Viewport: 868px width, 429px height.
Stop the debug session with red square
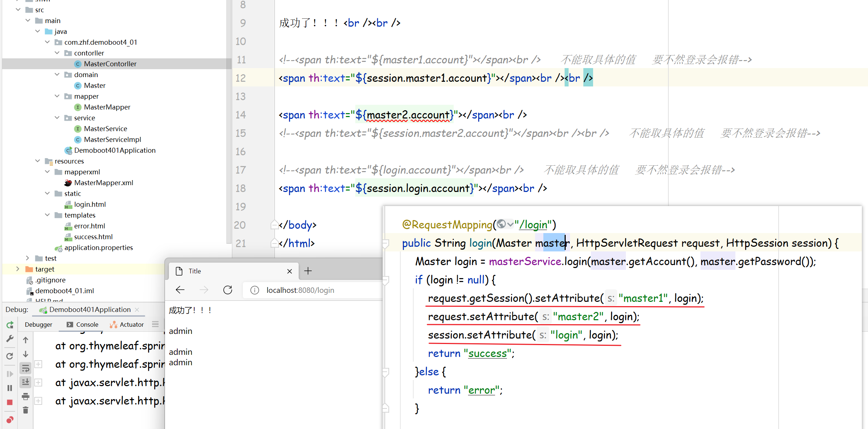coord(10,402)
